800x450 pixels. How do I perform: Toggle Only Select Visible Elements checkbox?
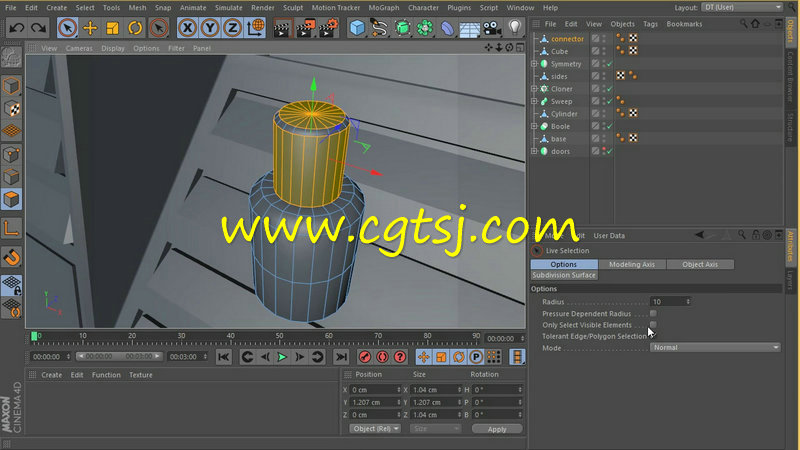tap(653, 324)
